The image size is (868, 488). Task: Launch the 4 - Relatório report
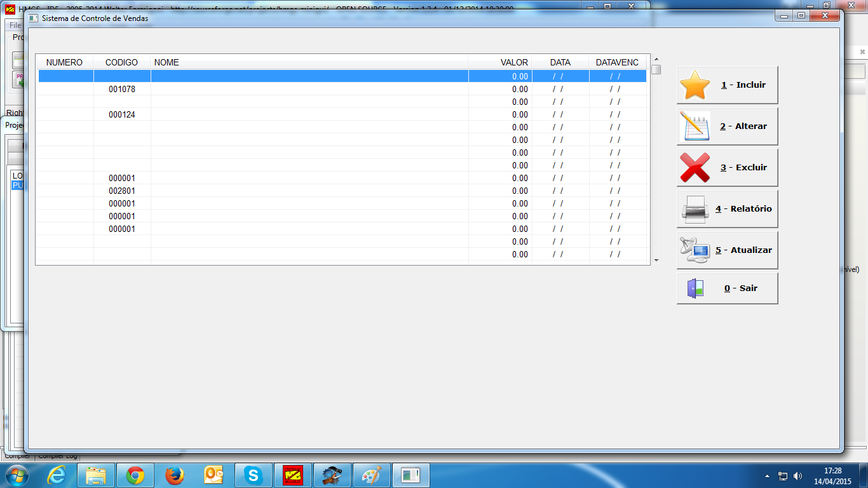pos(727,209)
